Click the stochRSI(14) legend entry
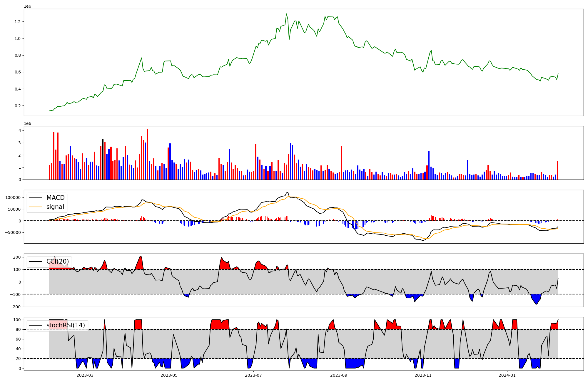588x382 pixels. coord(66,325)
